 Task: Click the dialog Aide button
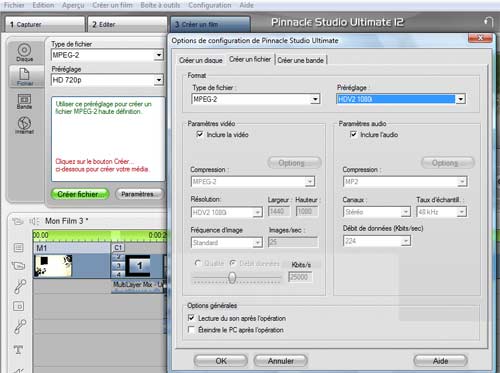(440, 361)
